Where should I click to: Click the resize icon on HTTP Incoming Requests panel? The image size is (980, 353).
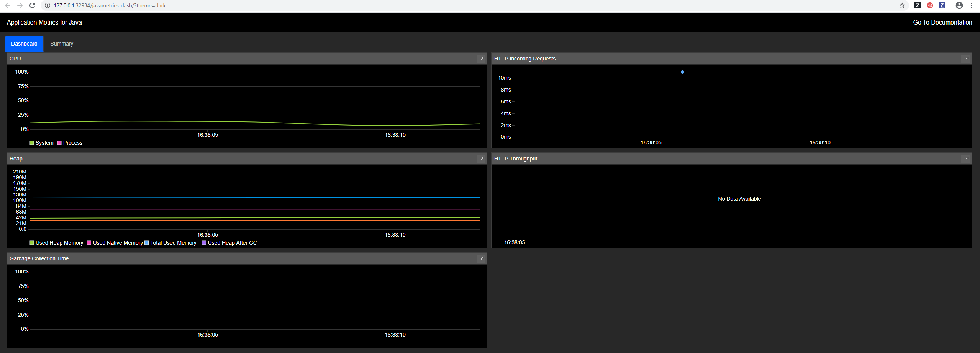(966, 59)
